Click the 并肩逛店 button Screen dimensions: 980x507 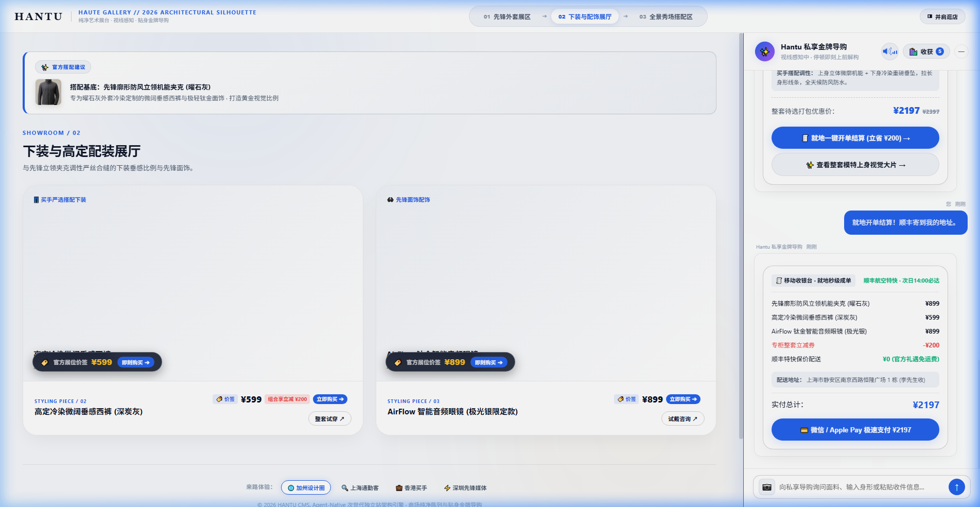click(x=942, y=16)
